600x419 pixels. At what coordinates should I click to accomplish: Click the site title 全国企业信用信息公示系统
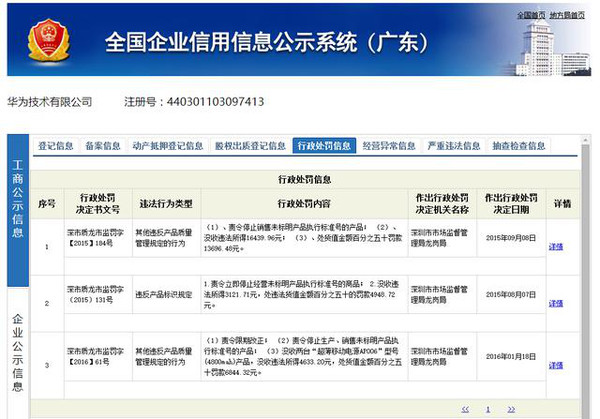click(x=266, y=42)
